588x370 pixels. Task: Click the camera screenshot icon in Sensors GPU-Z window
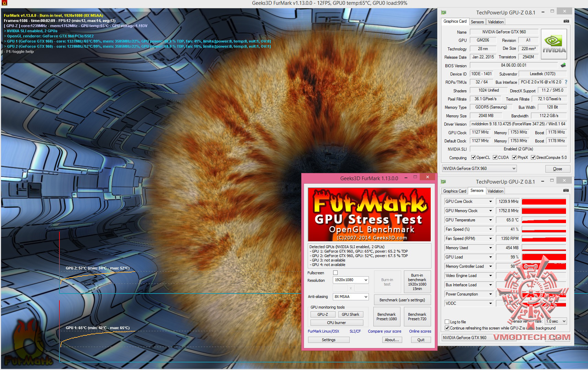pyautogui.click(x=566, y=190)
